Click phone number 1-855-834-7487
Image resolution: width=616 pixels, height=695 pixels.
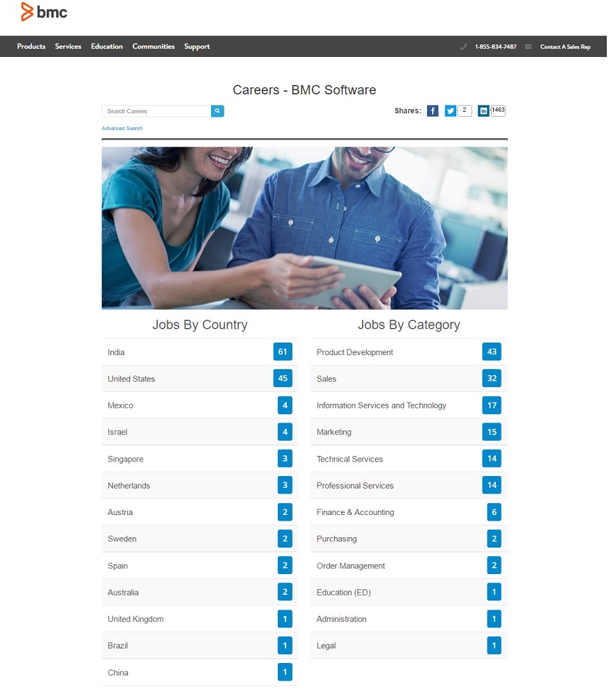coord(496,47)
